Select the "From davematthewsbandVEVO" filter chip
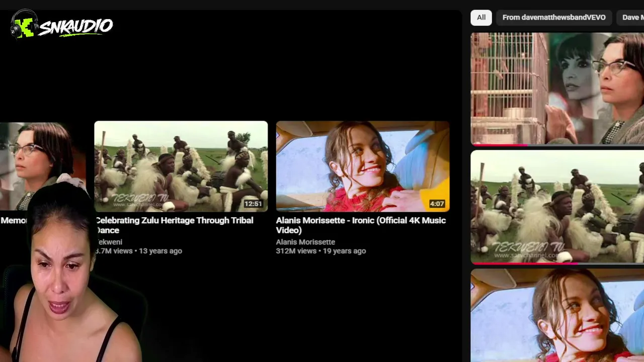The image size is (644, 362). pos(554,18)
